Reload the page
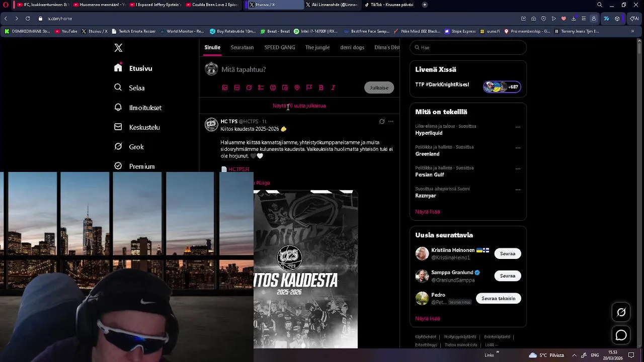The height and width of the screenshot is (362, 644). 28,19
